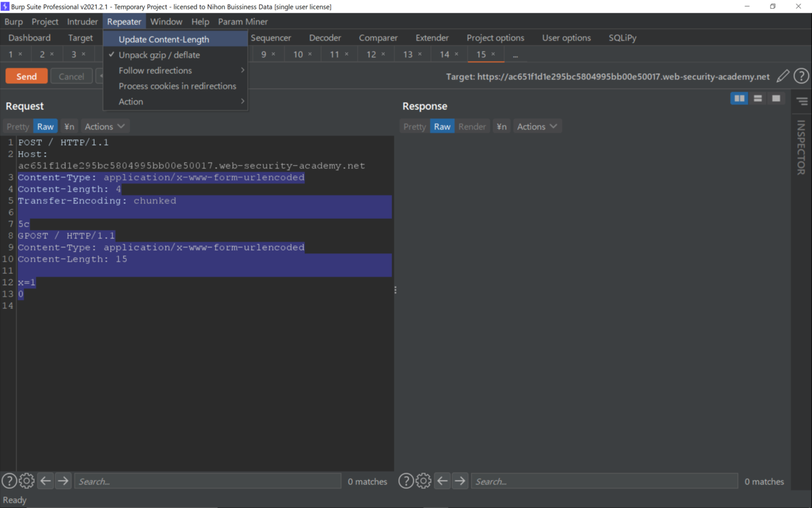
Task: Switch to side-by-side split layout icon
Action: pyautogui.click(x=740, y=99)
